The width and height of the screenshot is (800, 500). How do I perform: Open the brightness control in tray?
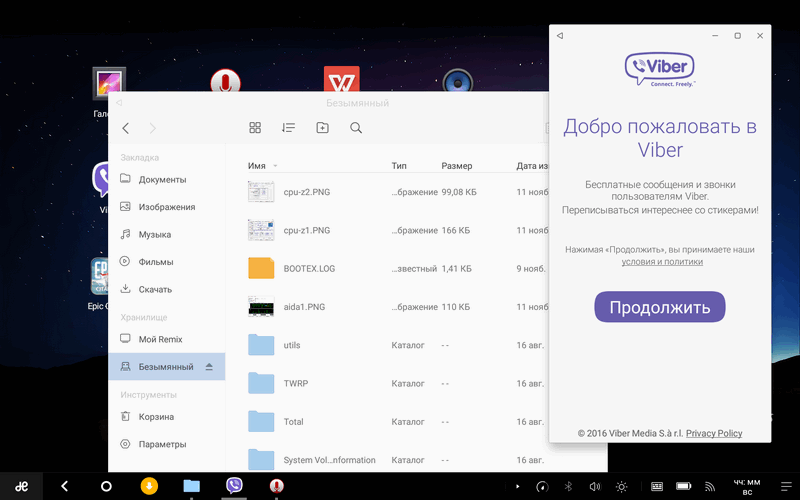click(621, 487)
